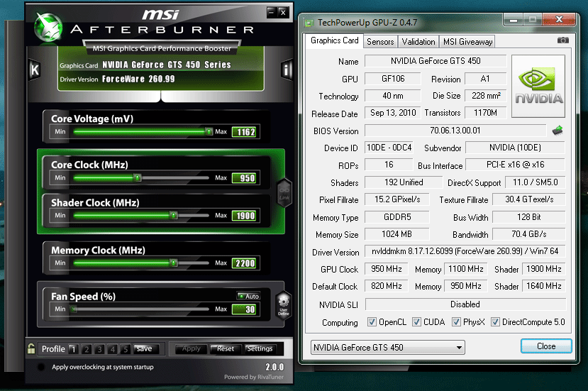
Task: Open the NVIDIA GeForce GTS 450 dropdown
Action: click(x=388, y=347)
